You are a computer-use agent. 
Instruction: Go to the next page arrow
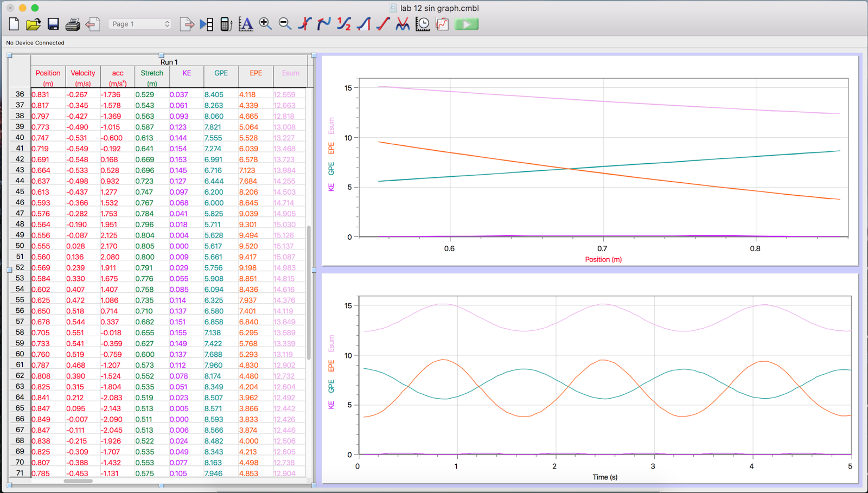[187, 24]
